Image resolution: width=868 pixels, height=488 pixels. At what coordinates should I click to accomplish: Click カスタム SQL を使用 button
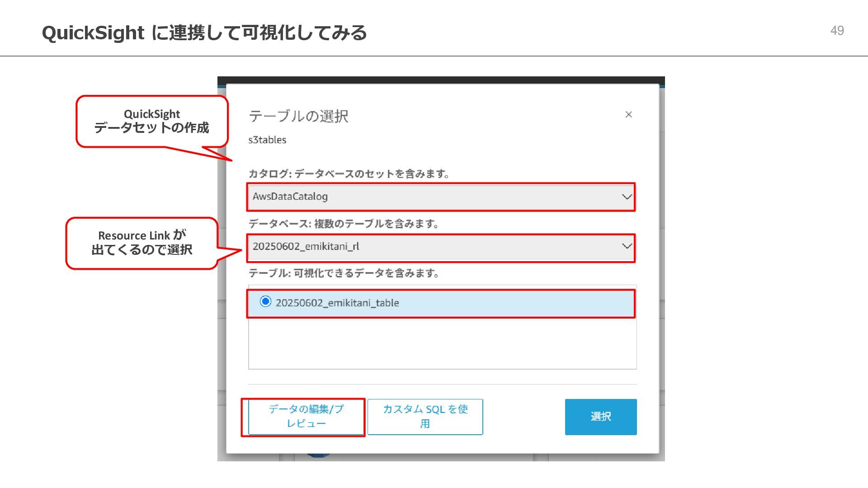pos(425,416)
